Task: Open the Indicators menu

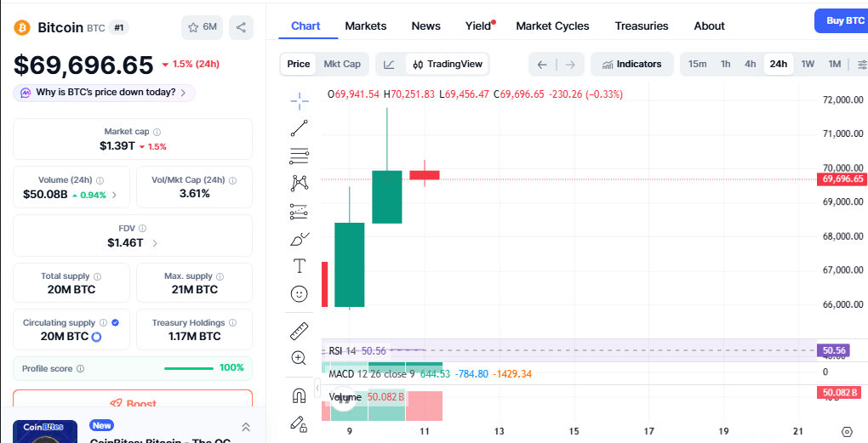Action: coord(631,64)
